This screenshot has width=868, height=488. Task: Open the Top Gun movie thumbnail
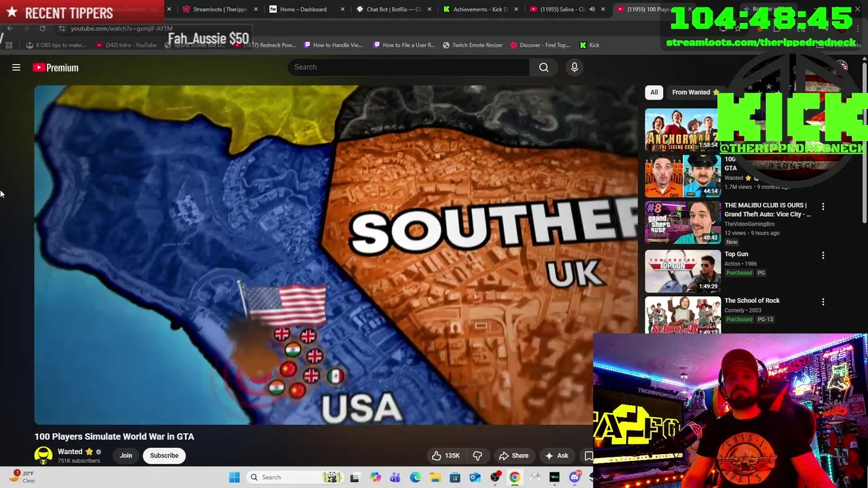tap(683, 270)
